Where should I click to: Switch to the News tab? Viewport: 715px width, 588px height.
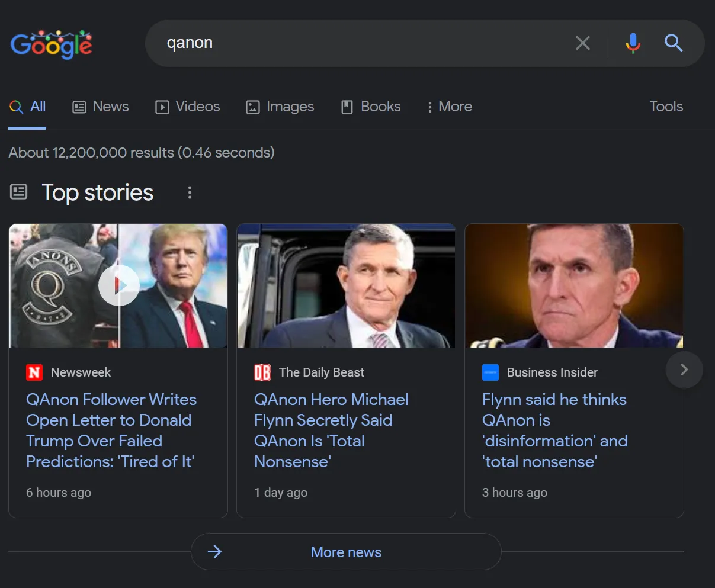100,107
